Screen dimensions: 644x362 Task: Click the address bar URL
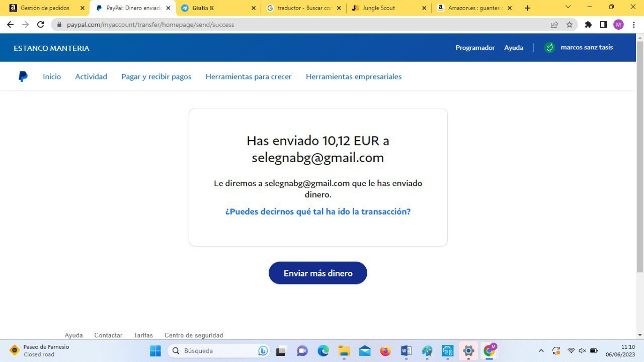coord(150,25)
